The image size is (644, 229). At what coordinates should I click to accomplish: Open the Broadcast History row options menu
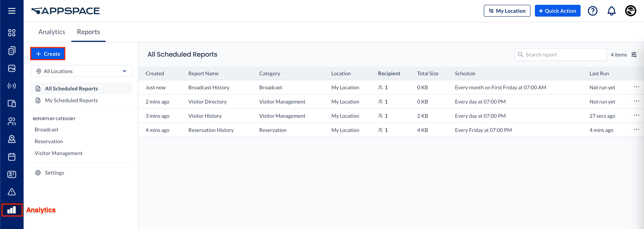point(636,87)
